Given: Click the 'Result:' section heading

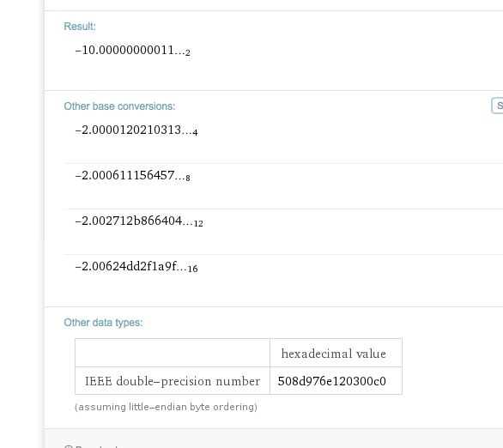Looking at the screenshot, I should (x=80, y=27).
